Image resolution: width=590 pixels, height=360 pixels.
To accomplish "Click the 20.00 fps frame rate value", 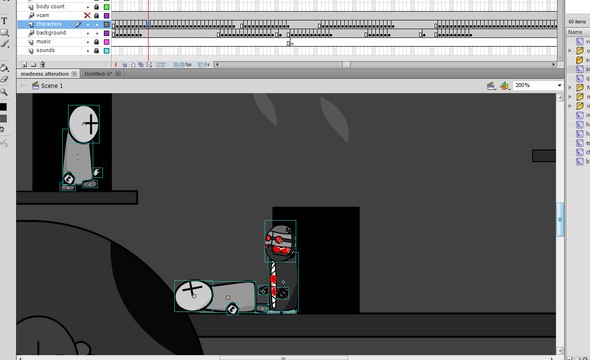I will click(x=182, y=65).
